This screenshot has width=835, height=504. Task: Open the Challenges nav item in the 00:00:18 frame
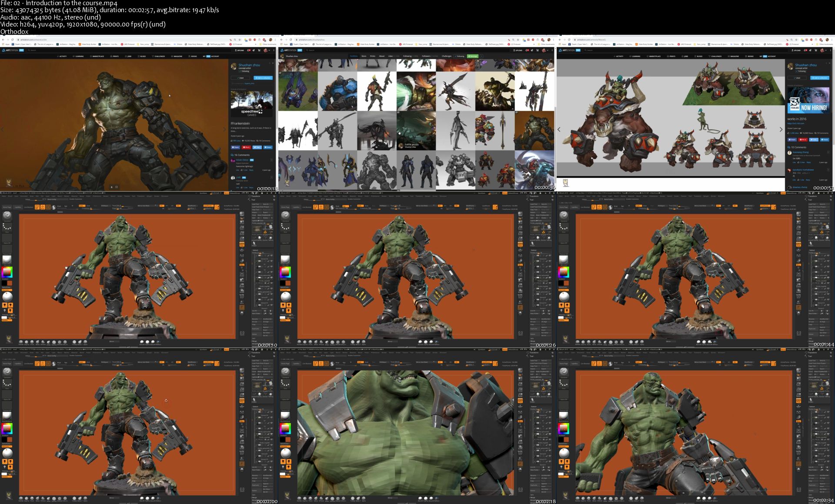(x=158, y=56)
